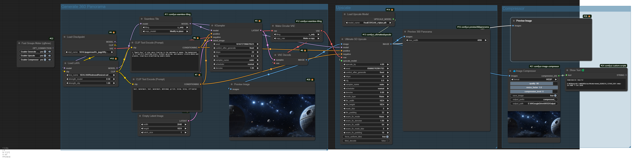Click the #16 comfyui-preview360panorama label
The height and width of the screenshot is (166, 644).
(473, 27)
